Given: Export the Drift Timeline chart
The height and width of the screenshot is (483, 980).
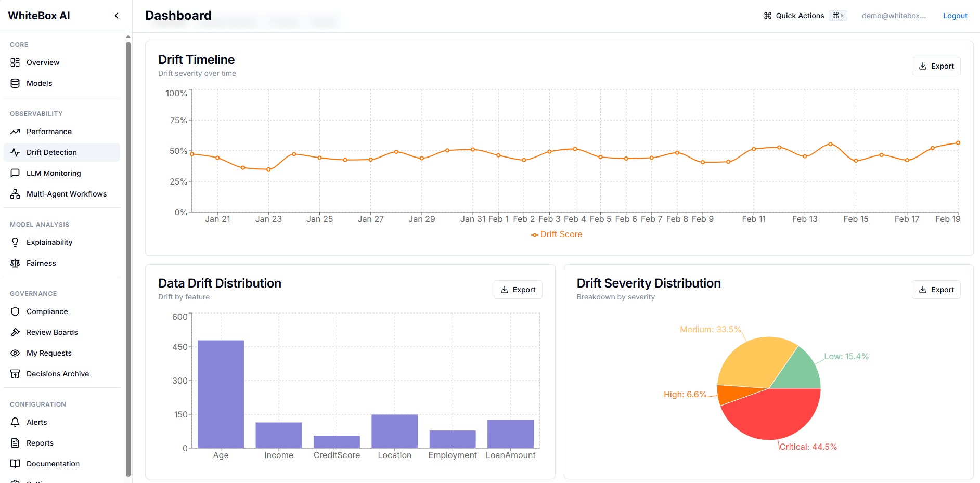Looking at the screenshot, I should pos(936,66).
